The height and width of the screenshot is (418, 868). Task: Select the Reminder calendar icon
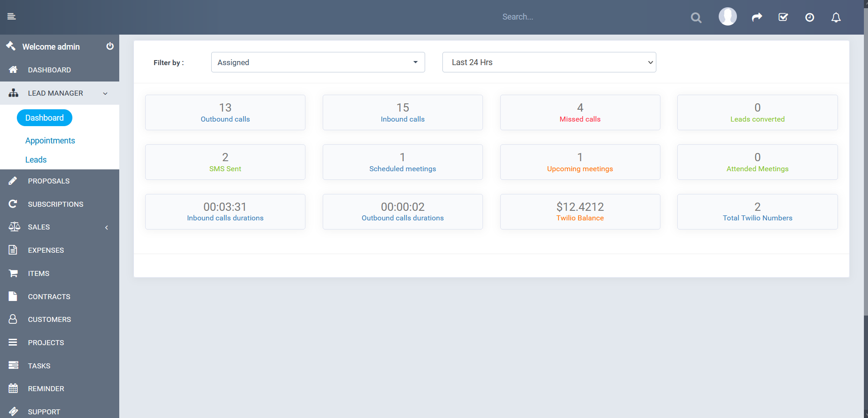pyautogui.click(x=13, y=388)
